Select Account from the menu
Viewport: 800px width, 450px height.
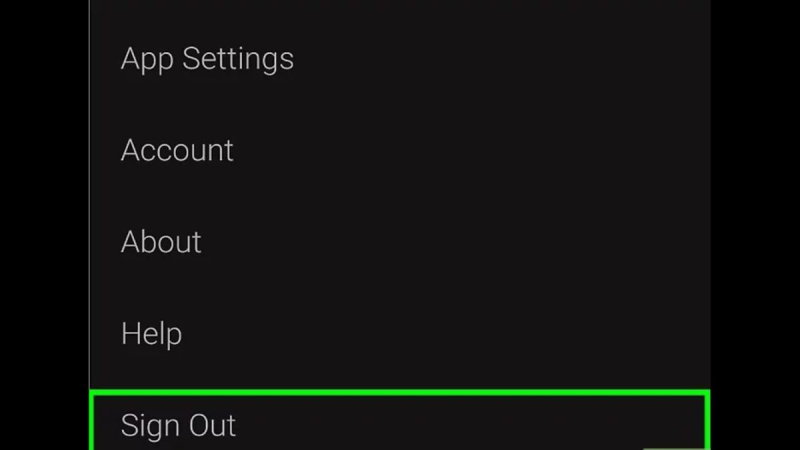(177, 150)
